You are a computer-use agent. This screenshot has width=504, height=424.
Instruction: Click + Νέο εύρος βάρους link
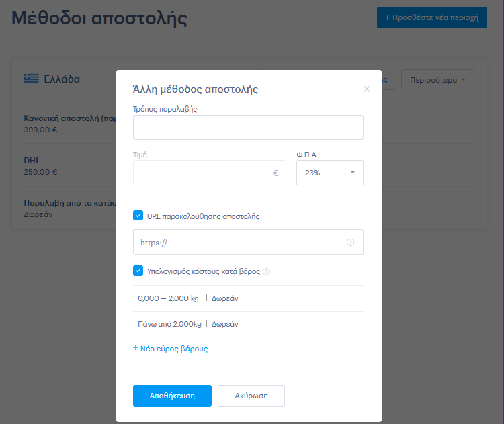click(171, 349)
